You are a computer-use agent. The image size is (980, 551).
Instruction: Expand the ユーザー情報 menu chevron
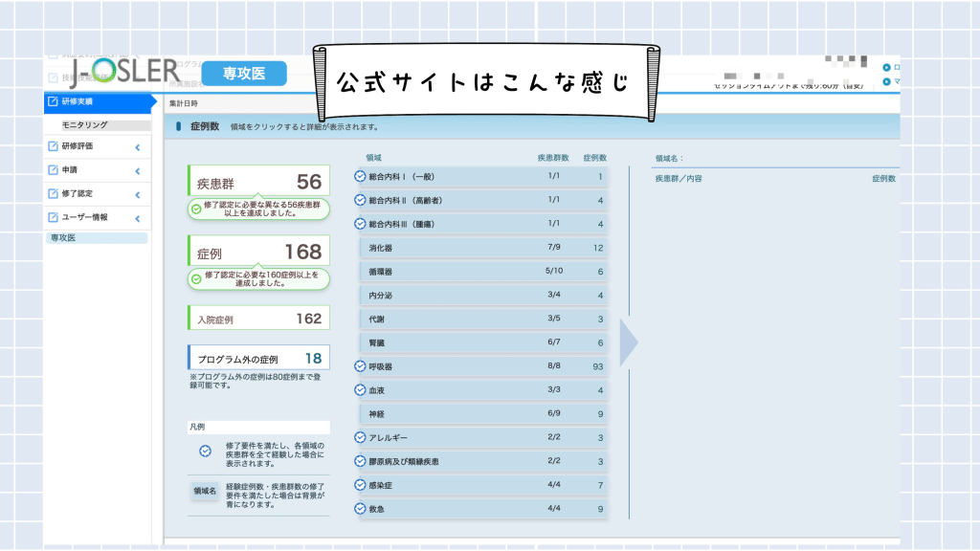pyautogui.click(x=138, y=218)
